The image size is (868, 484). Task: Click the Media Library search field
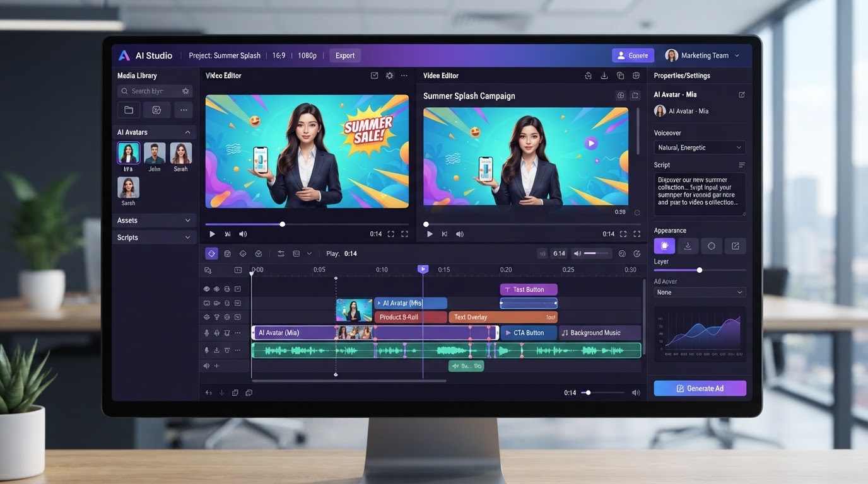tap(155, 91)
